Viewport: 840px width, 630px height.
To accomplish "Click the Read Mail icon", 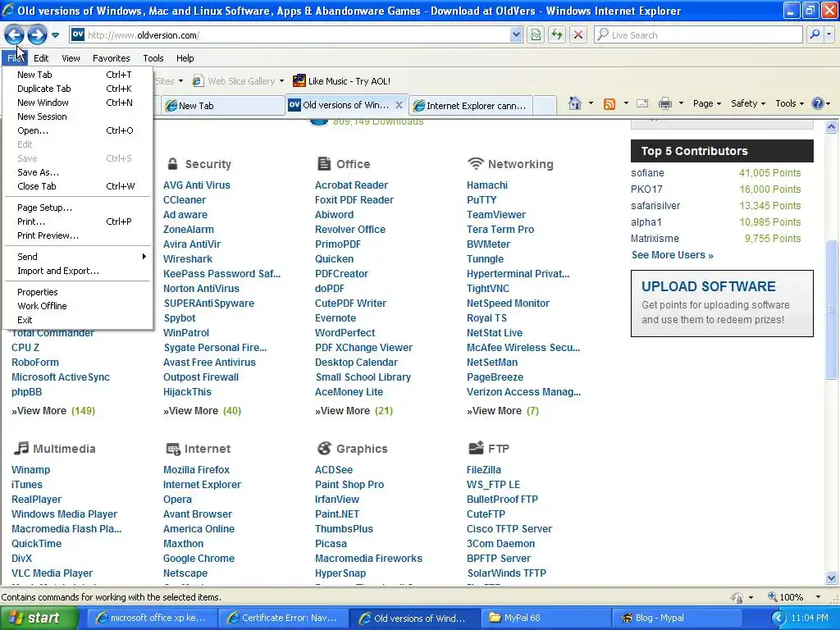I will [x=642, y=103].
